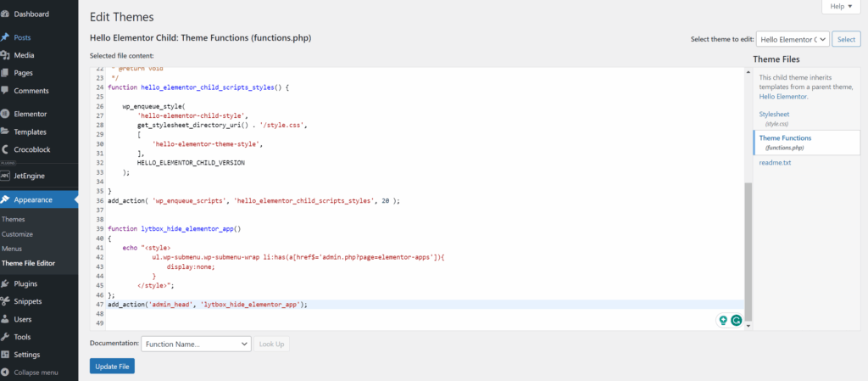Click the Crocoblock crescent icon
The width and height of the screenshot is (868, 381).
(x=5, y=149)
